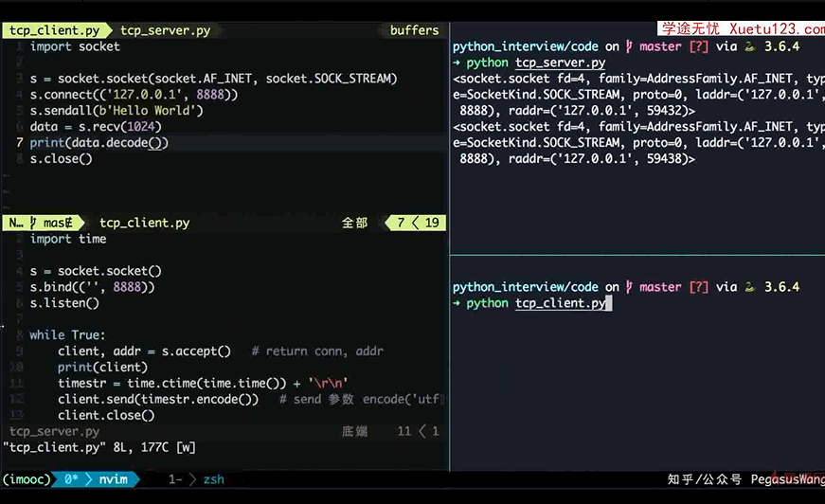Click the 全部 percentage indicator in statusline
The width and height of the screenshot is (825, 504).
click(x=354, y=223)
